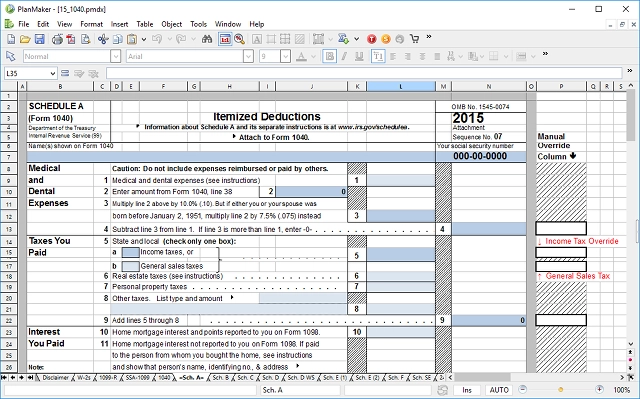This screenshot has width=640, height=399.
Task: Toggle the AUTO calculation indicator
Action: [x=499, y=390]
